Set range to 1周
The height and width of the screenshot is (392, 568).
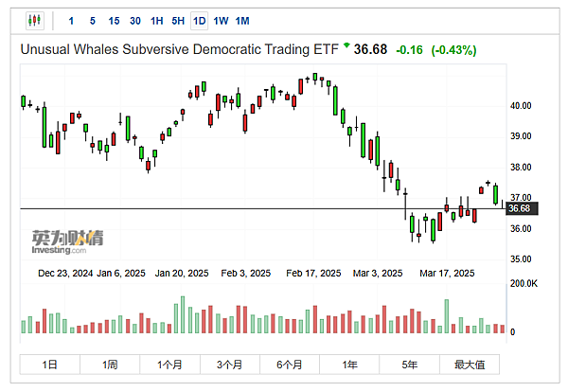tap(110, 365)
